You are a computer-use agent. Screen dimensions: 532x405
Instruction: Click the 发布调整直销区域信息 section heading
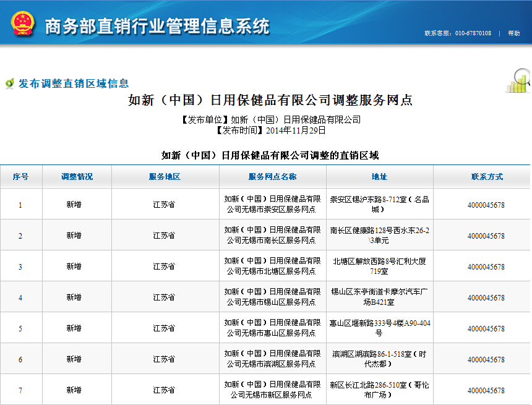74,83
